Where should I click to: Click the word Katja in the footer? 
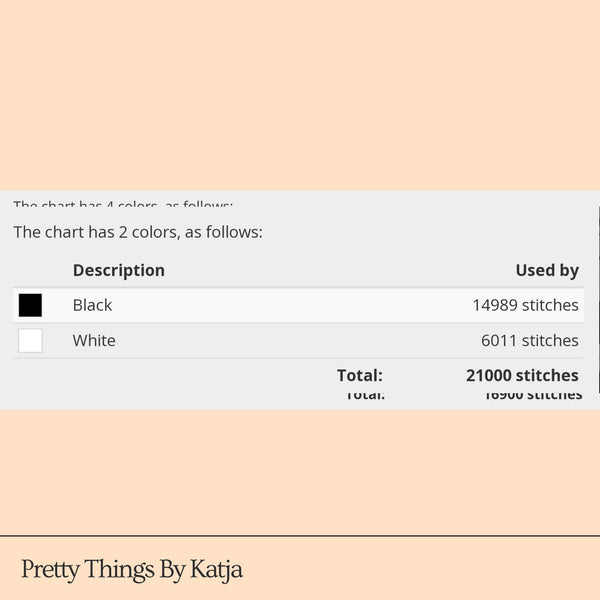coord(217,570)
